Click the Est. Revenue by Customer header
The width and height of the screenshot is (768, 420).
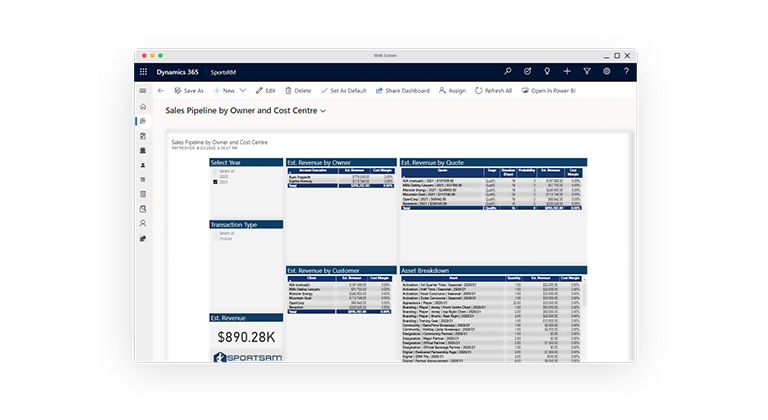click(x=341, y=270)
